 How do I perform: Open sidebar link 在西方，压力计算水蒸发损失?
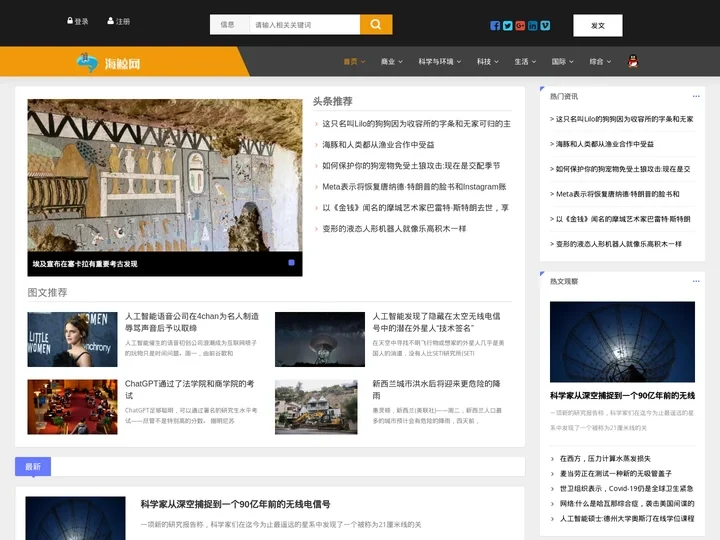605,458
